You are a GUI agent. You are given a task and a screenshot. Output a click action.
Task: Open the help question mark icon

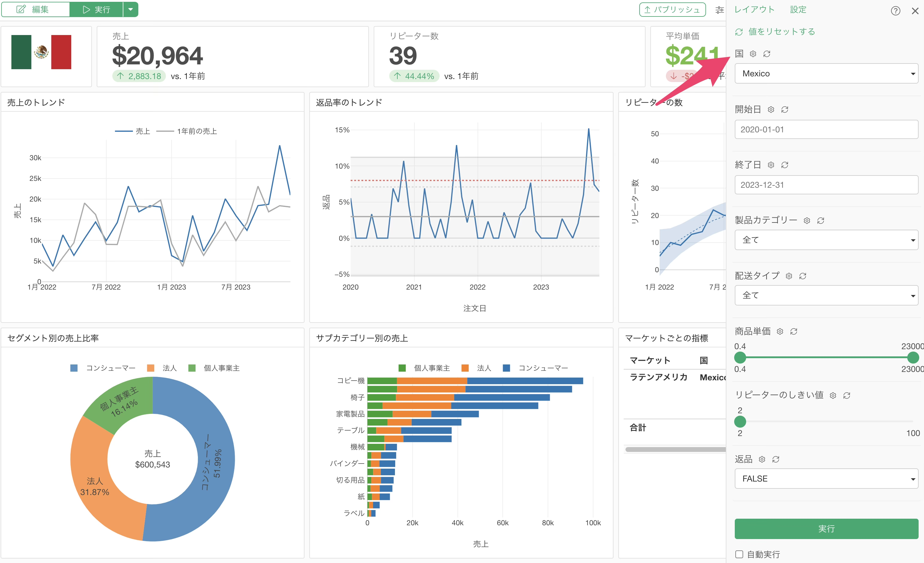pos(895,10)
